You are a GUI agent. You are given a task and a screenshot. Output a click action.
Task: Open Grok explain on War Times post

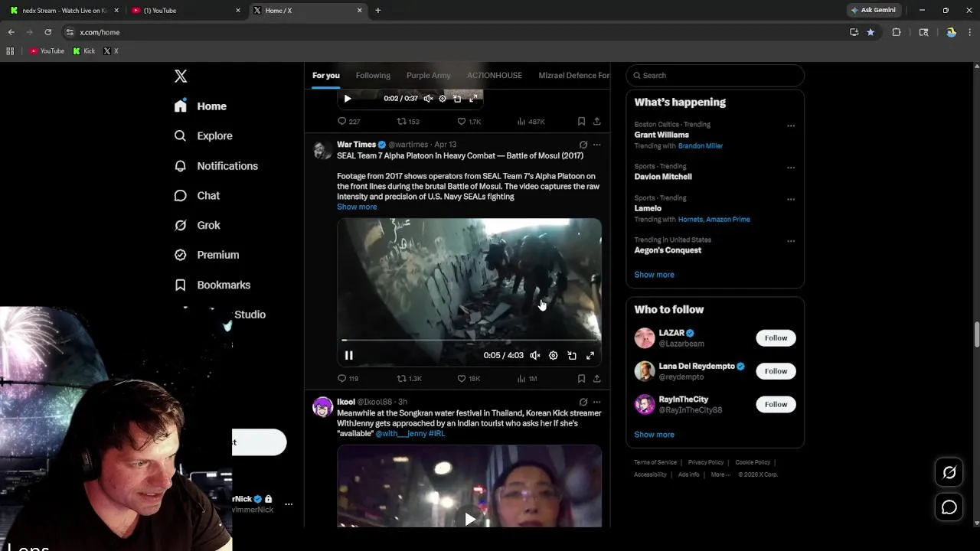(583, 145)
